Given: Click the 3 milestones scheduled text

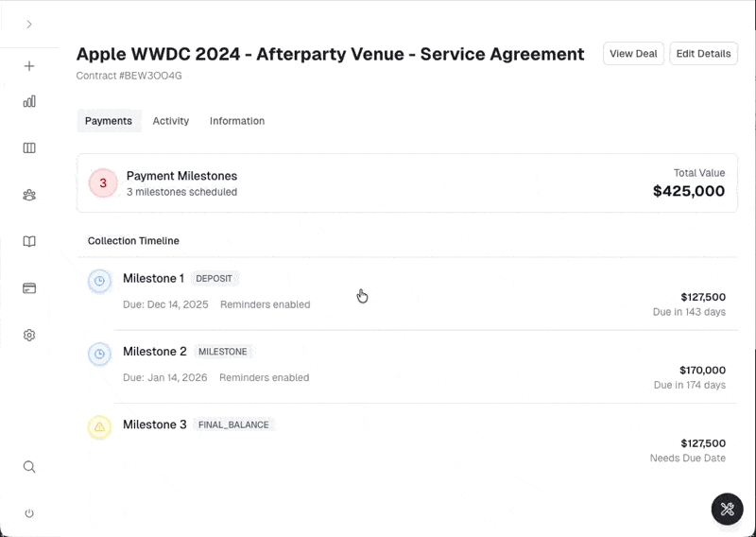Looking at the screenshot, I should [181, 192].
